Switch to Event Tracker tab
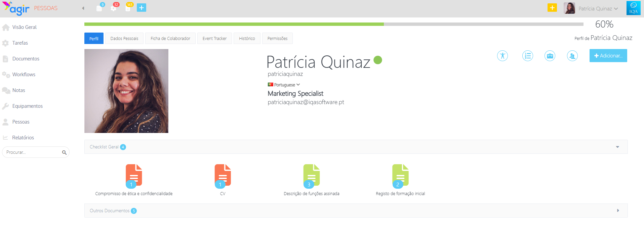The width and height of the screenshot is (644, 227). (x=214, y=39)
